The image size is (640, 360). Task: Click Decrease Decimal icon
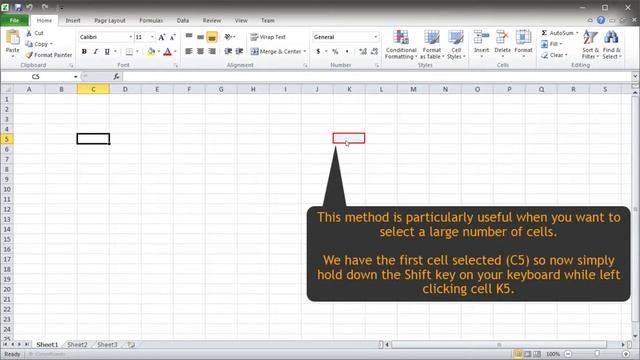coord(374,51)
